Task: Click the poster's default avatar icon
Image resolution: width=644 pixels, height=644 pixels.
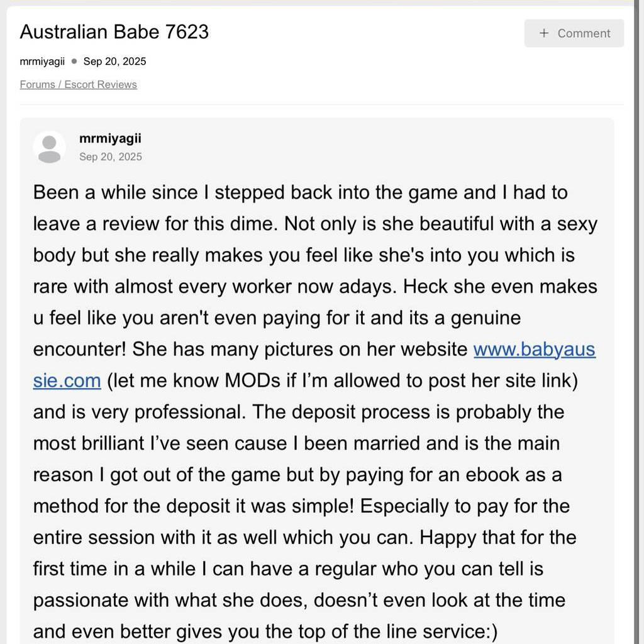Action: click(x=49, y=148)
